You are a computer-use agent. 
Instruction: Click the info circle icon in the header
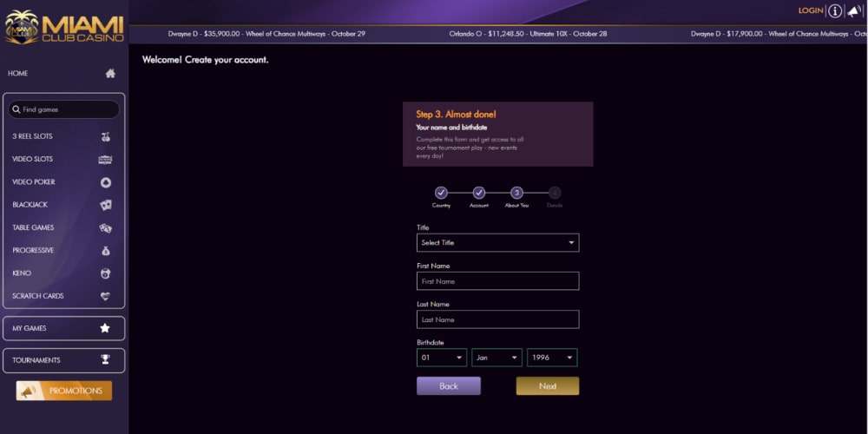(835, 11)
